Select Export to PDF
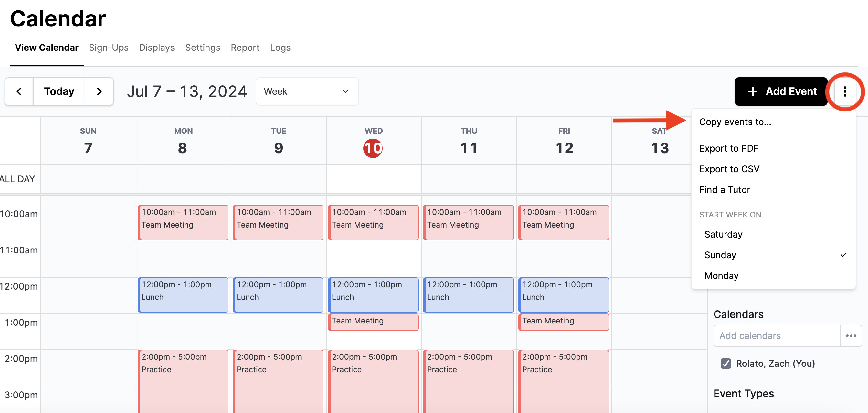 773,148
